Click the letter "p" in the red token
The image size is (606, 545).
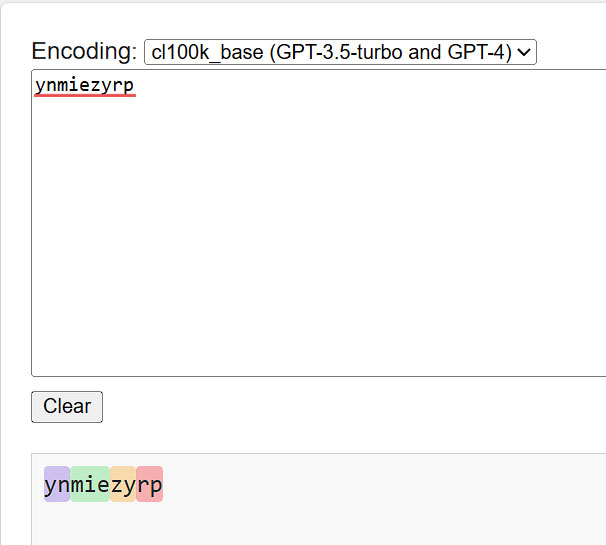(156, 486)
